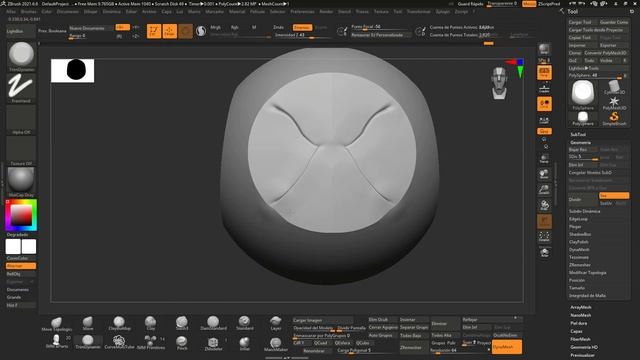Image resolution: width=640 pixels, height=360 pixels.
Task: Toggle the Mrgb channel button
Action: point(216,27)
